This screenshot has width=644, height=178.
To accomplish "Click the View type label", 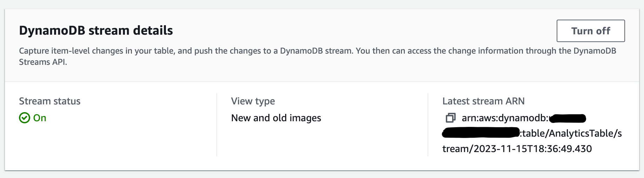I will [x=253, y=101].
